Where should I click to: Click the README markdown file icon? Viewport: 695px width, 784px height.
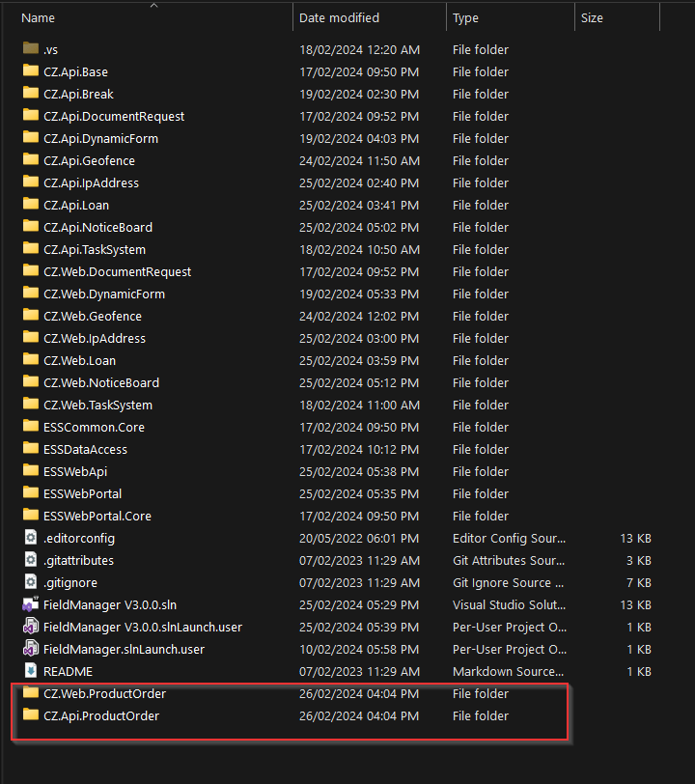(31, 670)
